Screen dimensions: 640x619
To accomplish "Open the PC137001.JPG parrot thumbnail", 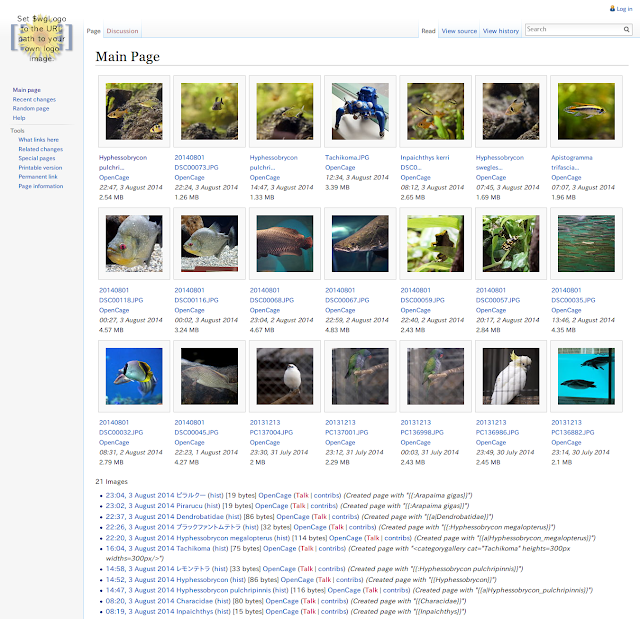I will coord(360,376).
